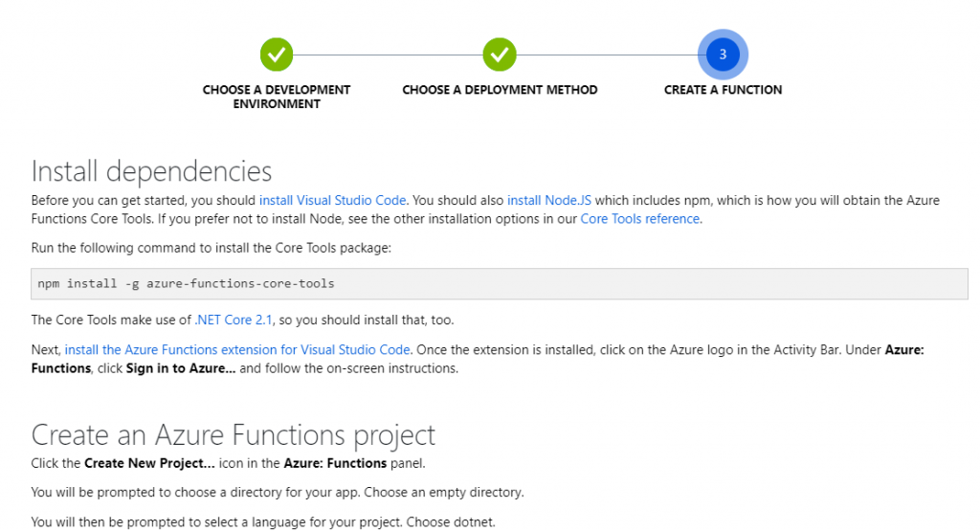
Task: Open the install Node.JS link
Action: (548, 201)
